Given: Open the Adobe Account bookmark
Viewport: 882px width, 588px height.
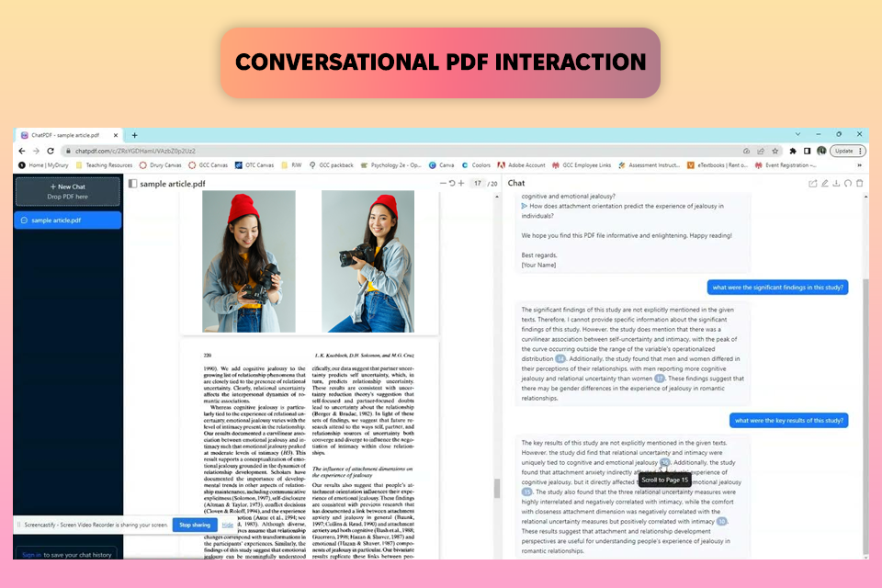Looking at the screenshot, I should point(522,165).
